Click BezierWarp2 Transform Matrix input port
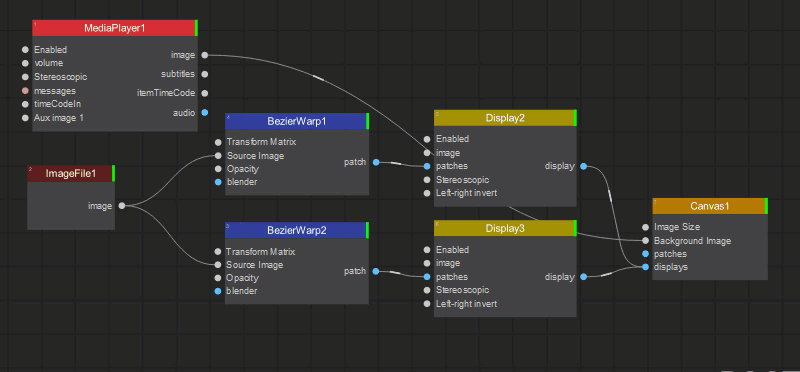This screenshot has height=372, width=800. (218, 252)
